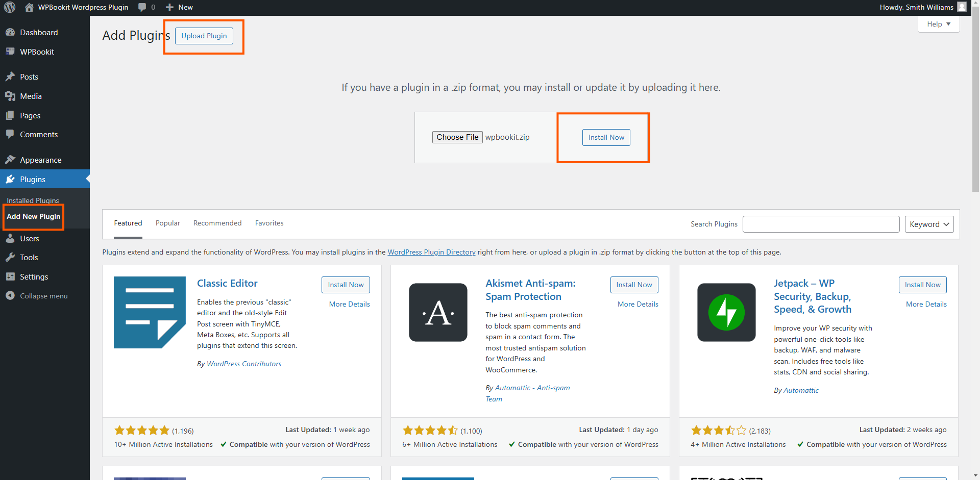Click the wpbookit.zip file name

point(507,137)
